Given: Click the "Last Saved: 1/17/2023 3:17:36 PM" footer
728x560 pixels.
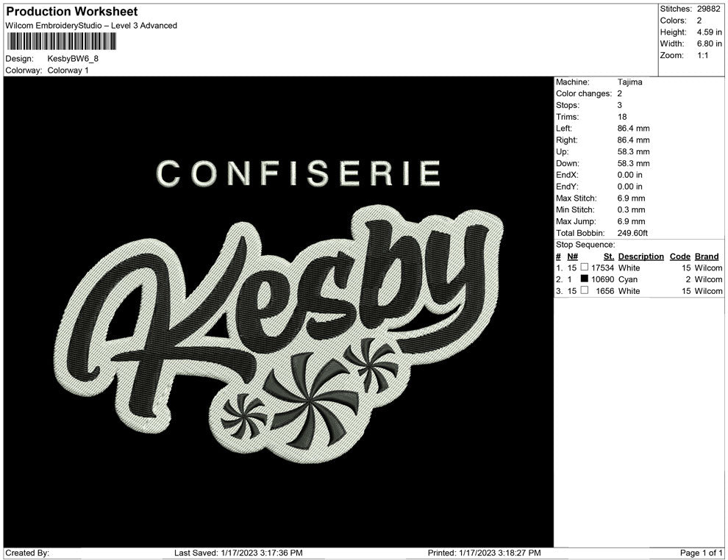Looking at the screenshot, I should click(238, 553).
